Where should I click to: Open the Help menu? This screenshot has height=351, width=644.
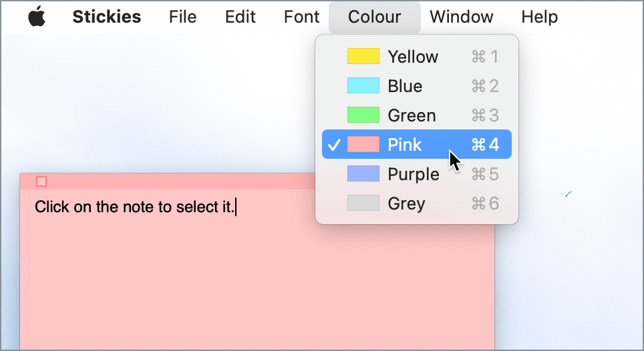539,17
